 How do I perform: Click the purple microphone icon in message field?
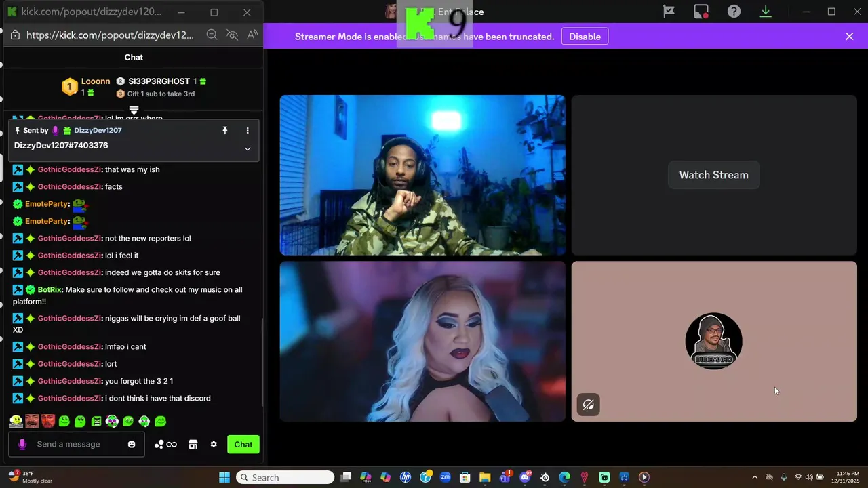[x=22, y=445]
